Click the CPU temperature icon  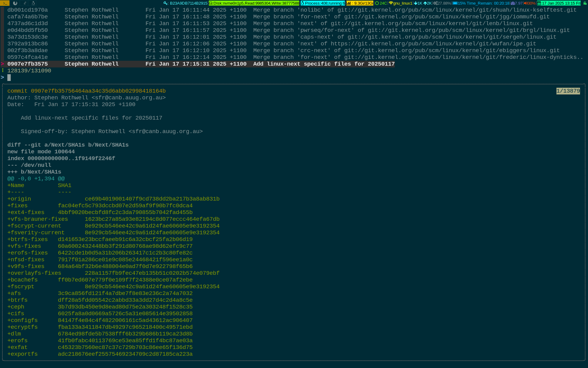[x=377, y=3]
